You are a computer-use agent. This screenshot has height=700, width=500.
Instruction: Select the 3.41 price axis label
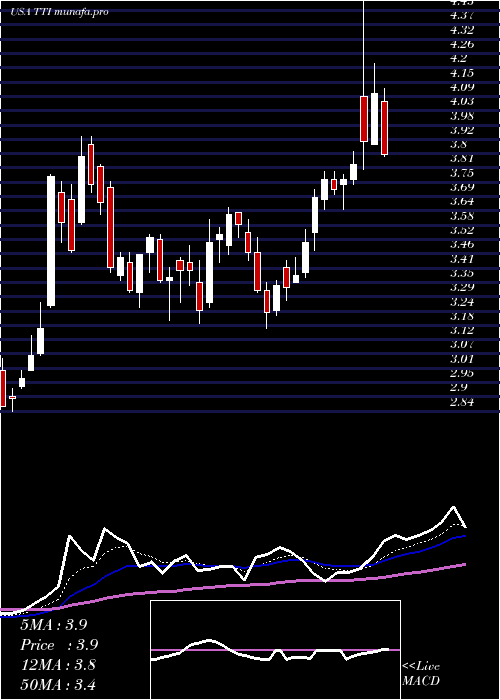coord(463,259)
